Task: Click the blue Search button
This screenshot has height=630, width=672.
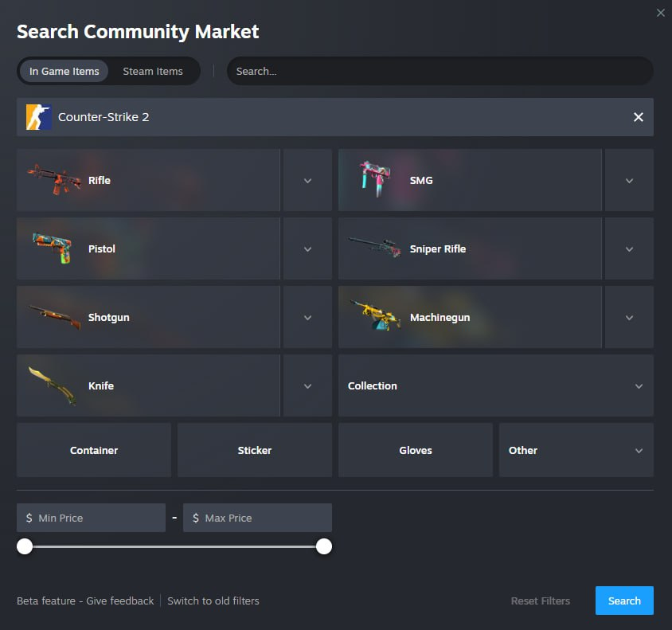Action: (x=624, y=601)
